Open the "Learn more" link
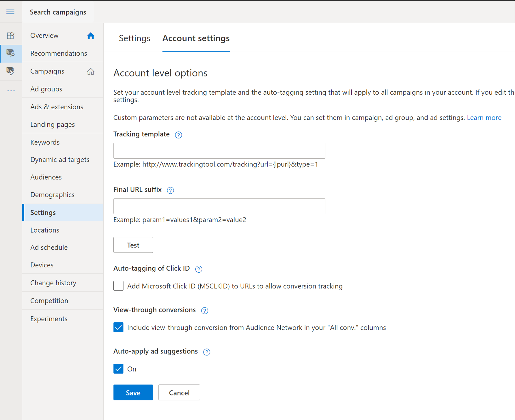 [x=484, y=117]
